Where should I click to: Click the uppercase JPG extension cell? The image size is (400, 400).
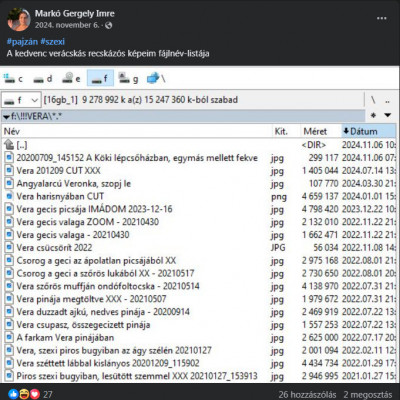[278, 248]
